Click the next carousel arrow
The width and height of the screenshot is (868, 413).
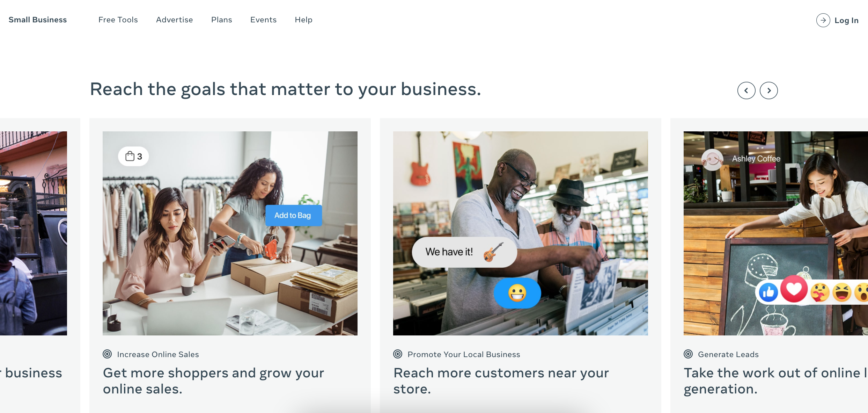pyautogui.click(x=768, y=90)
